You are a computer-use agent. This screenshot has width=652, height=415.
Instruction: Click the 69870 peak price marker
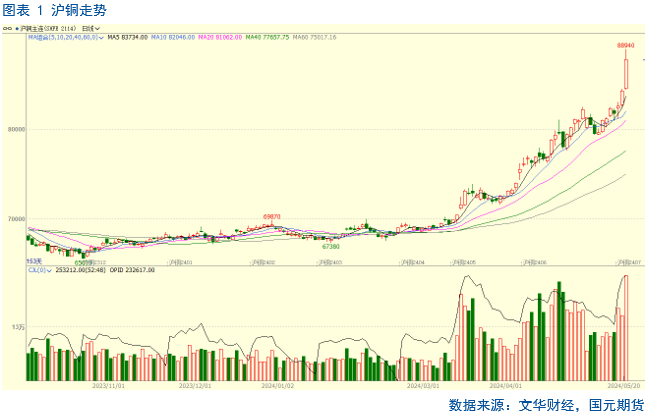(271, 216)
